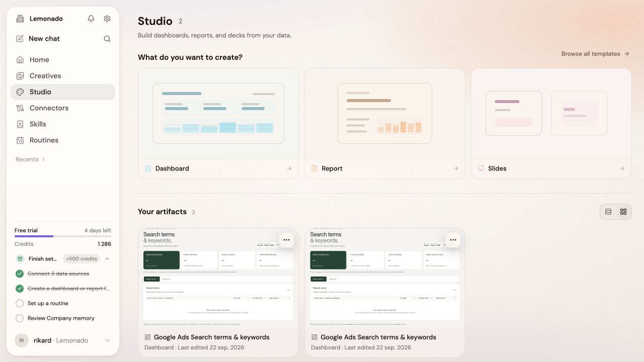
Task: Open first Google Ads Search terms thumbnail
Action: pos(218,279)
